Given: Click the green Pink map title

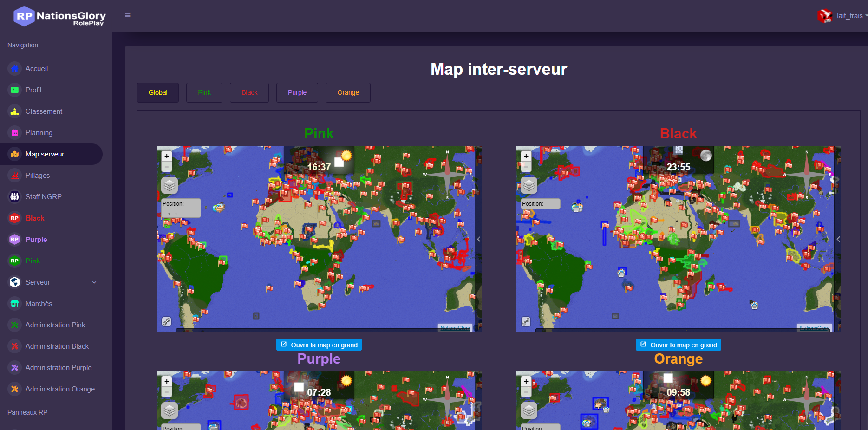Looking at the screenshot, I should click(x=319, y=134).
